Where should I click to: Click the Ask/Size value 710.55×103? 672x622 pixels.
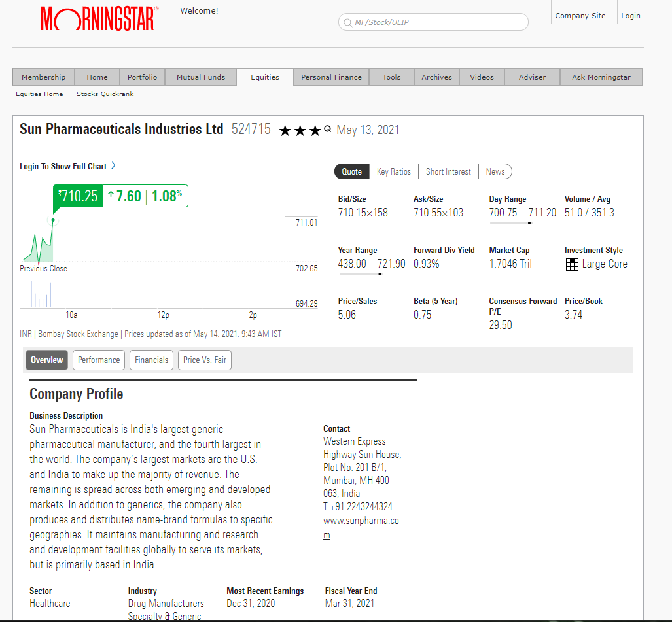tap(438, 213)
